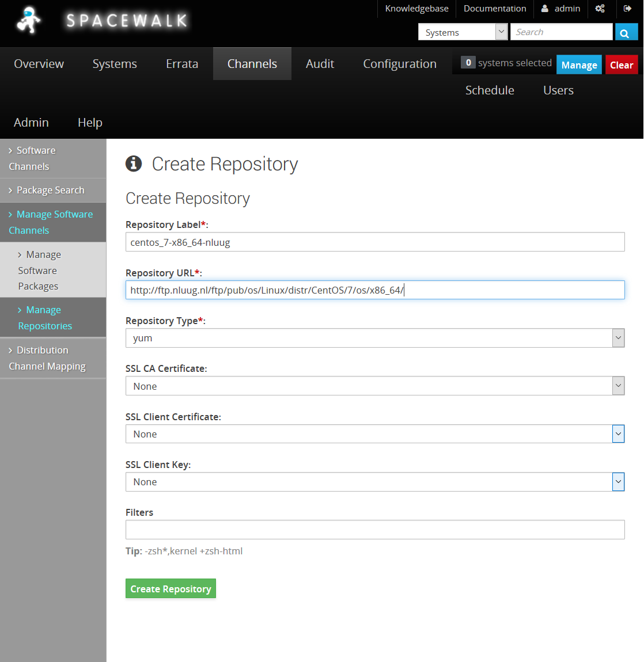
Task: Open the Systems search type dropdown
Action: (x=463, y=32)
